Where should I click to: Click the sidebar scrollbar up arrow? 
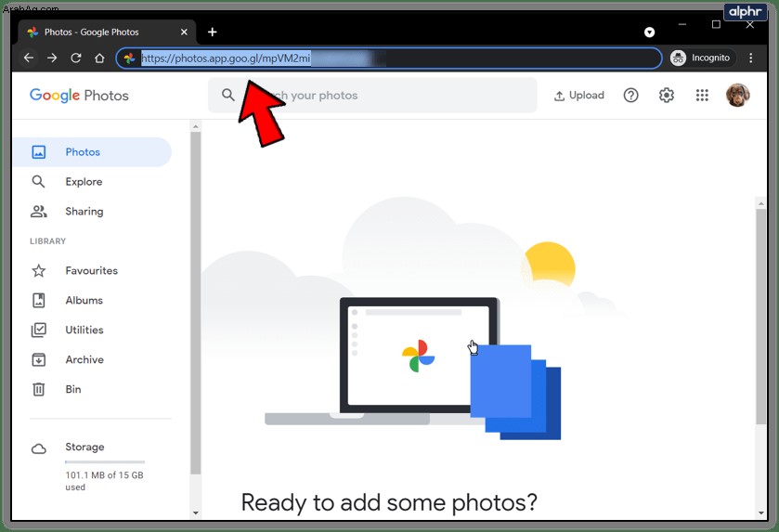pos(196,126)
